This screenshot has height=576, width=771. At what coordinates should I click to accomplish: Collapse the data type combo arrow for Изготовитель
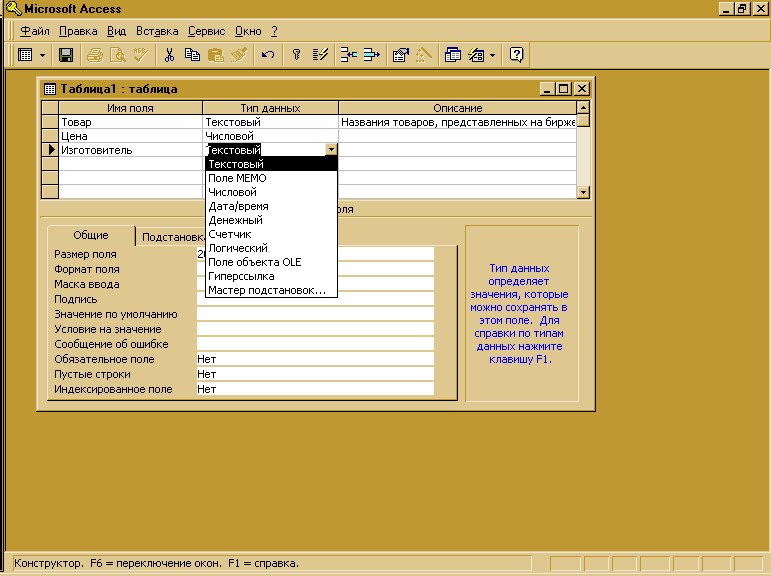coord(331,150)
